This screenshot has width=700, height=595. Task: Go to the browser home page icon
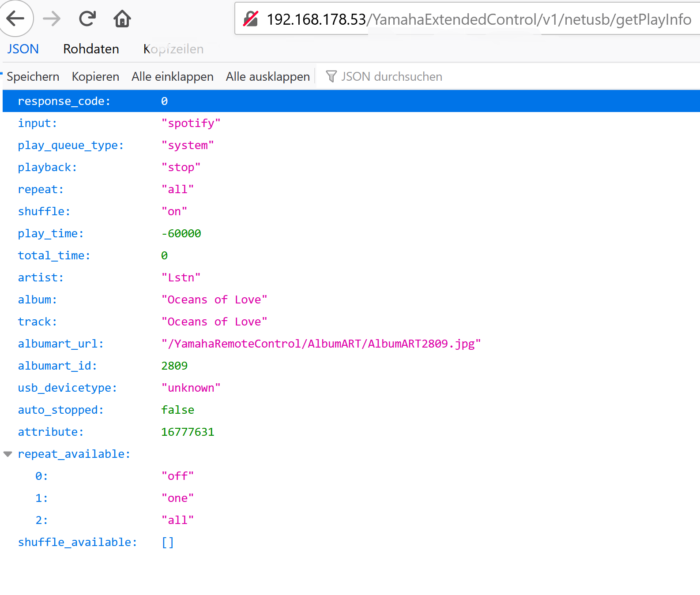122,19
